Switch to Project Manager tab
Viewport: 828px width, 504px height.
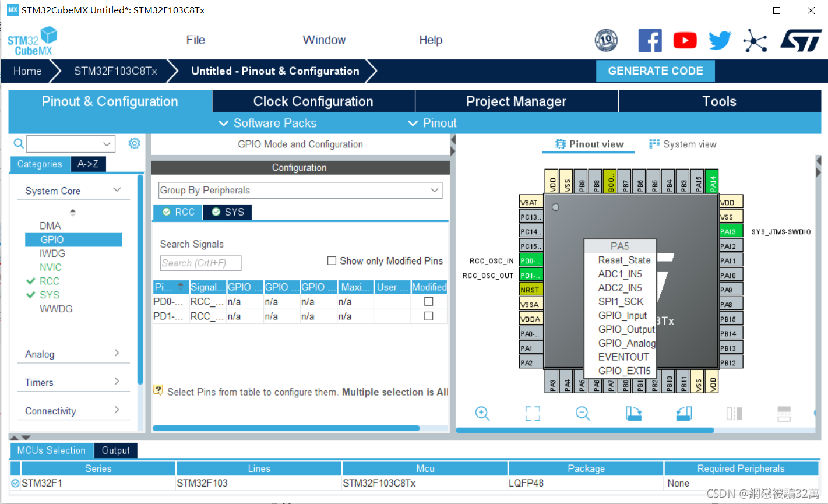(x=516, y=101)
